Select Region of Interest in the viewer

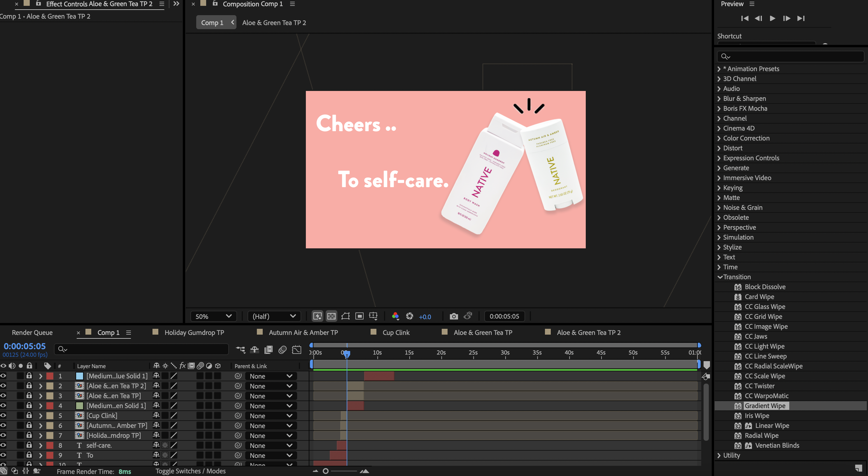click(359, 316)
